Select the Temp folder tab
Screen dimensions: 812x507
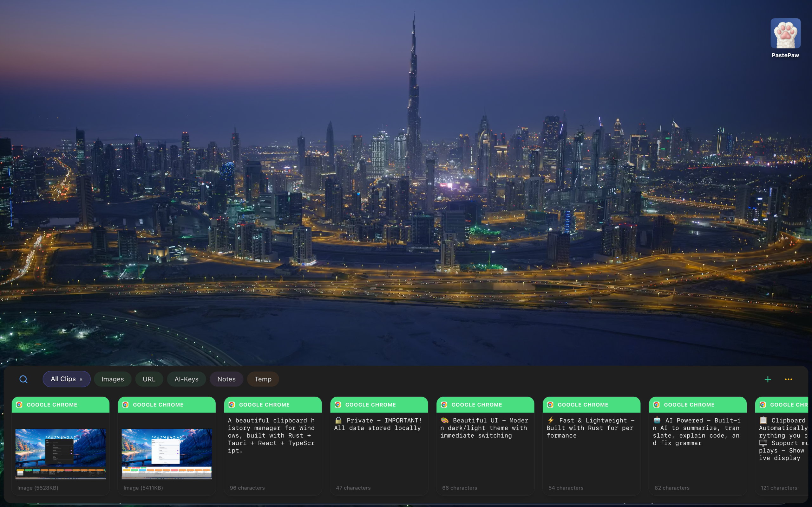(x=263, y=379)
